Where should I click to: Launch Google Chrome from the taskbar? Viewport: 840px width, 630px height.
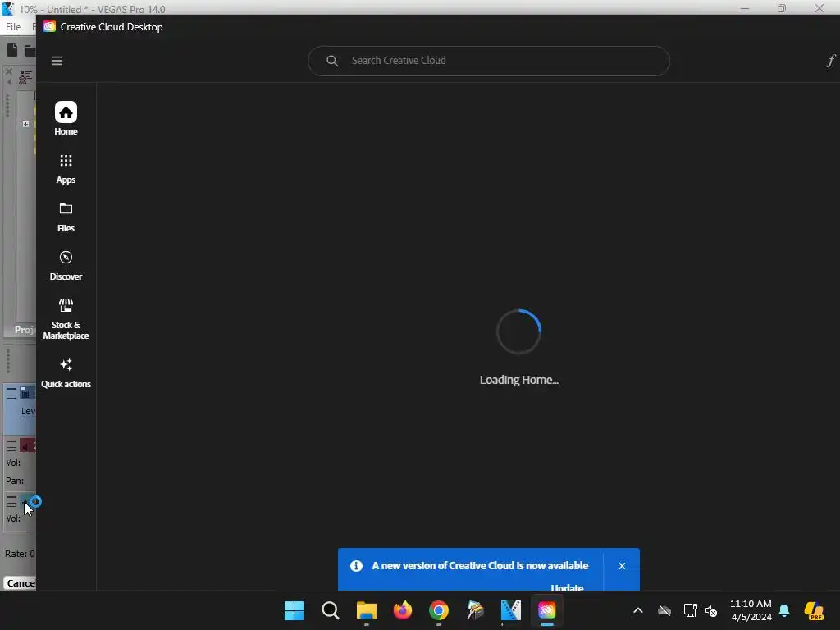click(439, 610)
